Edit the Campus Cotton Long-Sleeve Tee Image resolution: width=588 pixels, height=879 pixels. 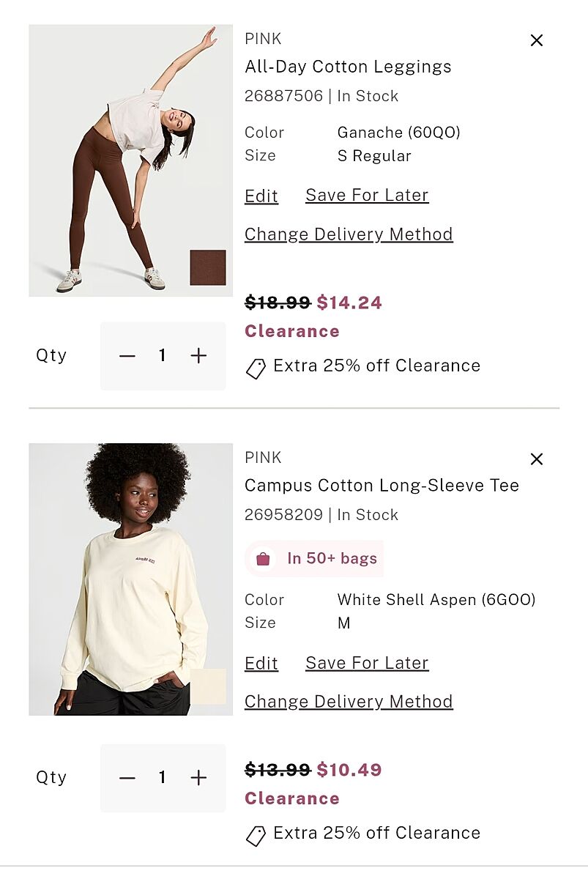(261, 664)
